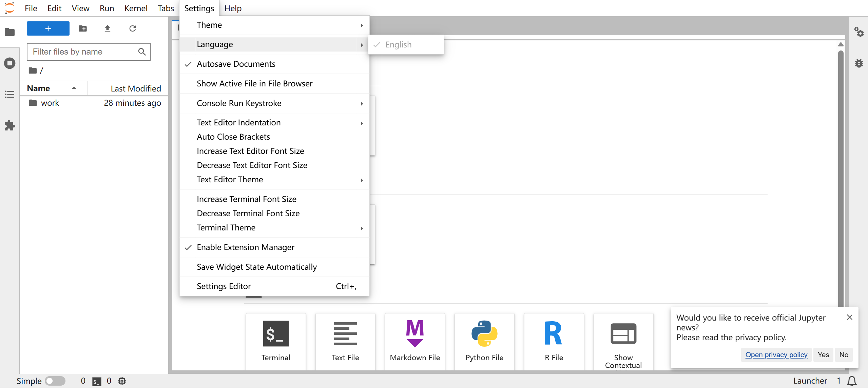Open the Kernel menu

pyautogui.click(x=136, y=8)
